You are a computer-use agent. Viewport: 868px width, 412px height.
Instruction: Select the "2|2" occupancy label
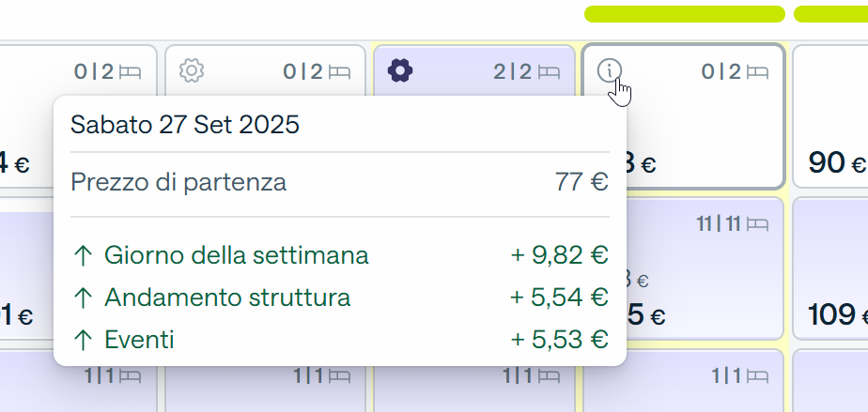[x=513, y=71]
